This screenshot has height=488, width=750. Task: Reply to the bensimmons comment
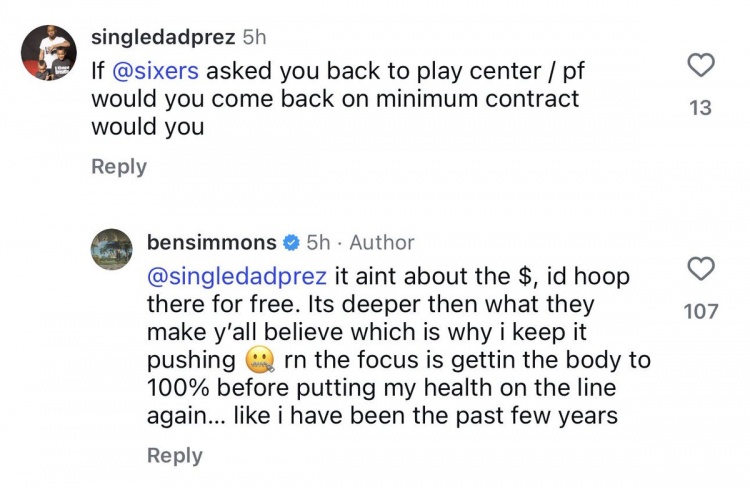[174, 455]
